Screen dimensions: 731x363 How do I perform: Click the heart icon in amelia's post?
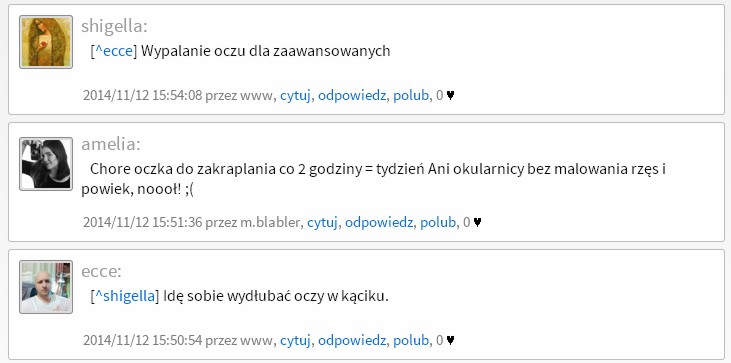(477, 223)
